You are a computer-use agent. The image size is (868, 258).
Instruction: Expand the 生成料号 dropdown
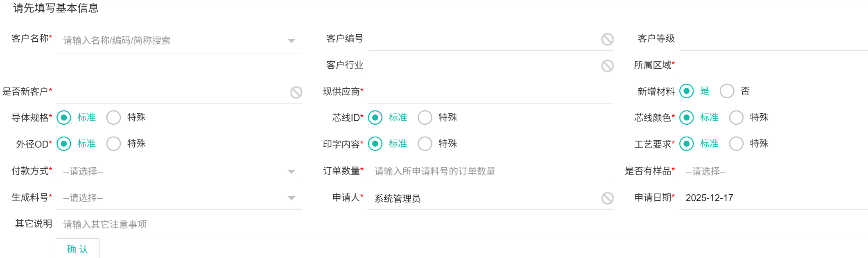[291, 198]
